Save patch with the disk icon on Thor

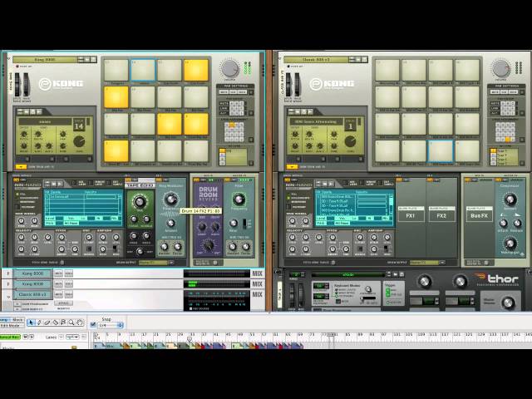click(401, 274)
